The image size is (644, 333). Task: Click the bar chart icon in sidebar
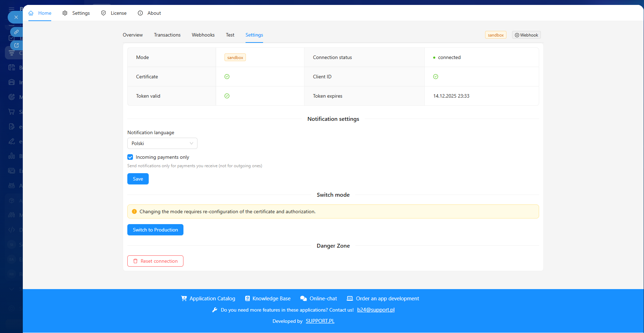coord(12,156)
